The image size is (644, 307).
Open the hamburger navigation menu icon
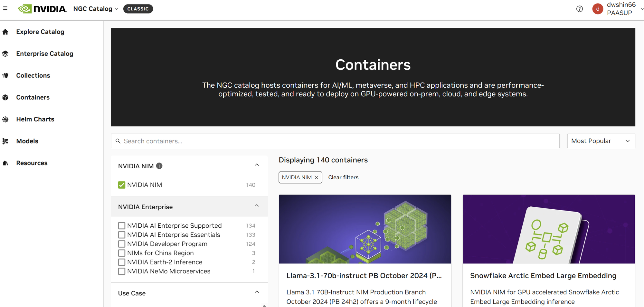pyautogui.click(x=5, y=8)
